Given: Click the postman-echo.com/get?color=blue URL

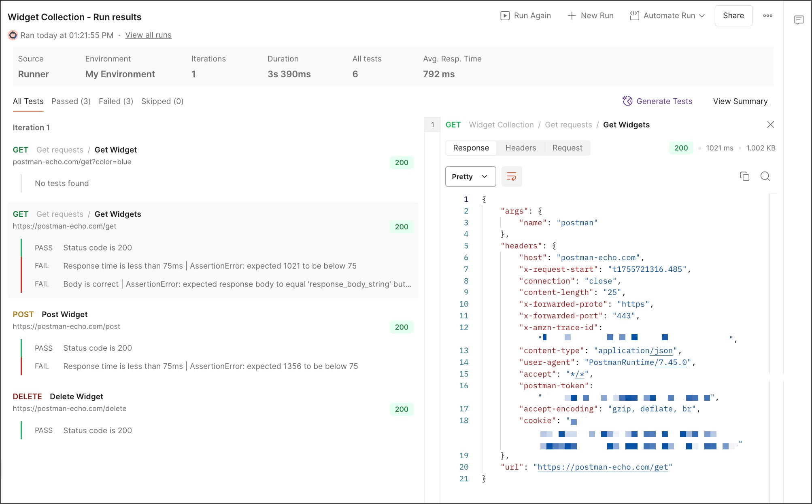Looking at the screenshot, I should pos(72,162).
